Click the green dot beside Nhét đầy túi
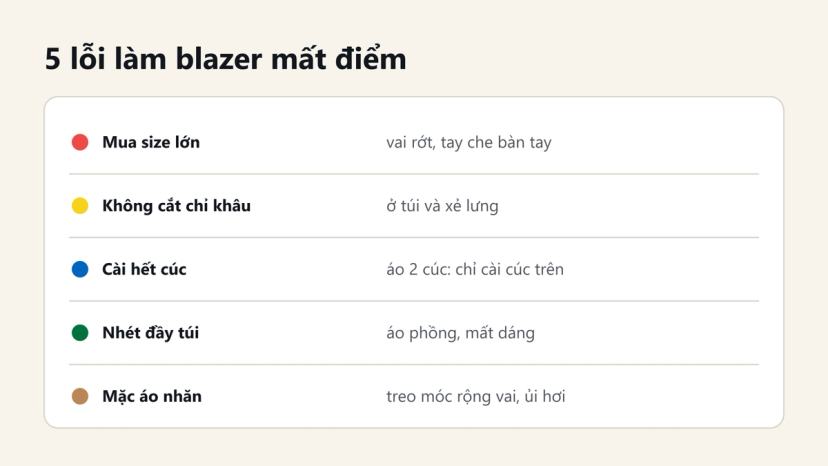The image size is (828, 466). tap(80, 332)
